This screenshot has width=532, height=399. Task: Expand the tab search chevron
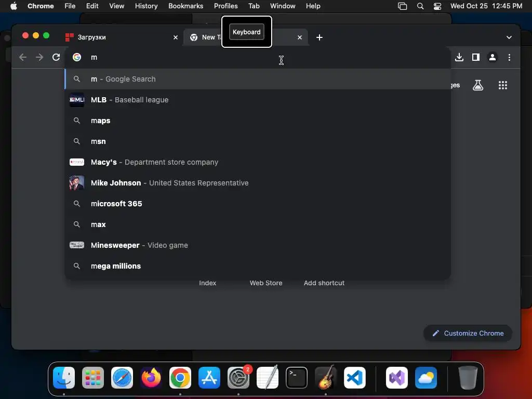coord(509,37)
